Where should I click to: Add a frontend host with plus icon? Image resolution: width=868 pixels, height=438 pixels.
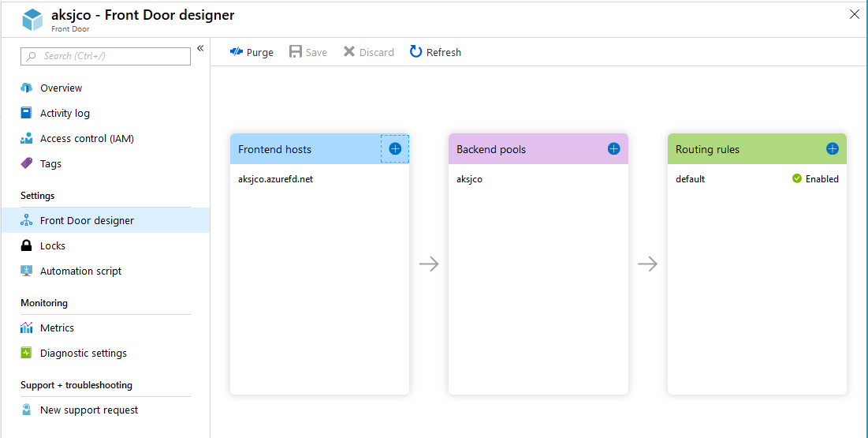pos(395,148)
